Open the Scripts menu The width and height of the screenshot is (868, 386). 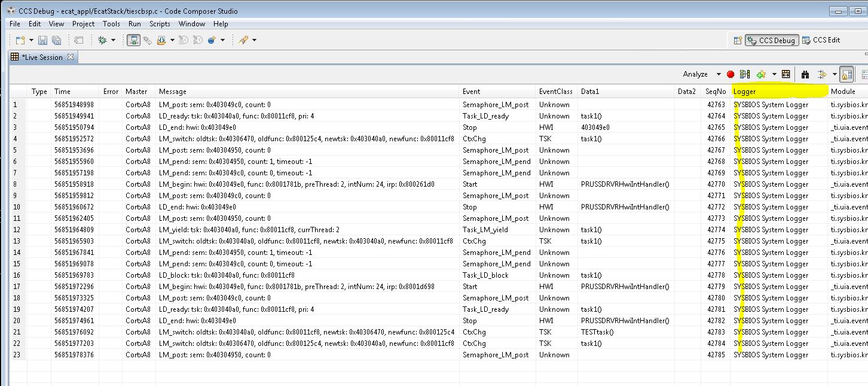pyautogui.click(x=160, y=24)
